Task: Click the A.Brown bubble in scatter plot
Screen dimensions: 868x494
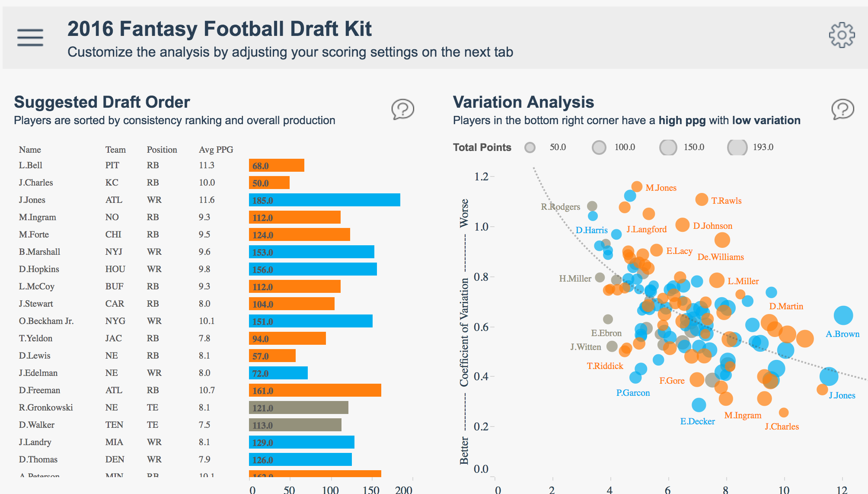Action: click(x=843, y=315)
